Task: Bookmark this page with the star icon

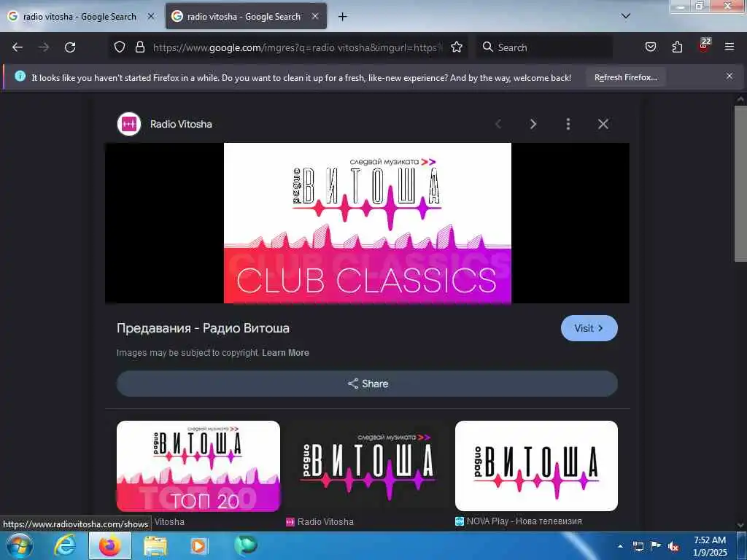Action: [x=457, y=47]
